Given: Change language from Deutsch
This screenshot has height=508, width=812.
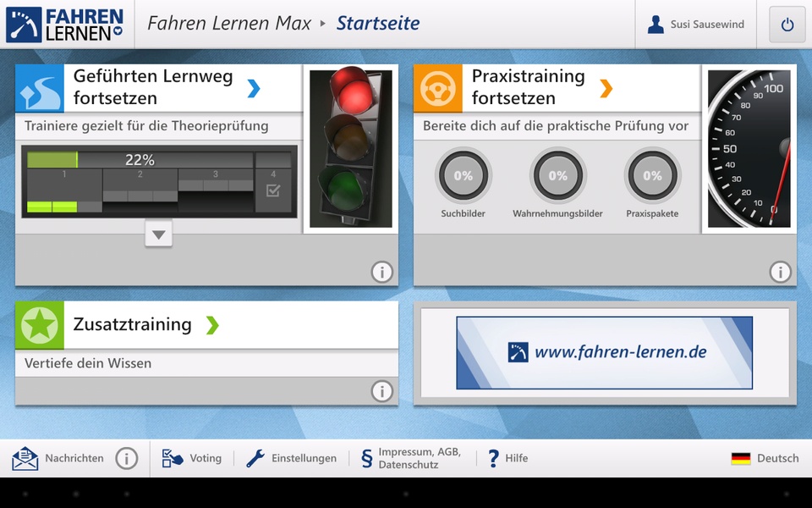Looking at the screenshot, I should tap(777, 458).
